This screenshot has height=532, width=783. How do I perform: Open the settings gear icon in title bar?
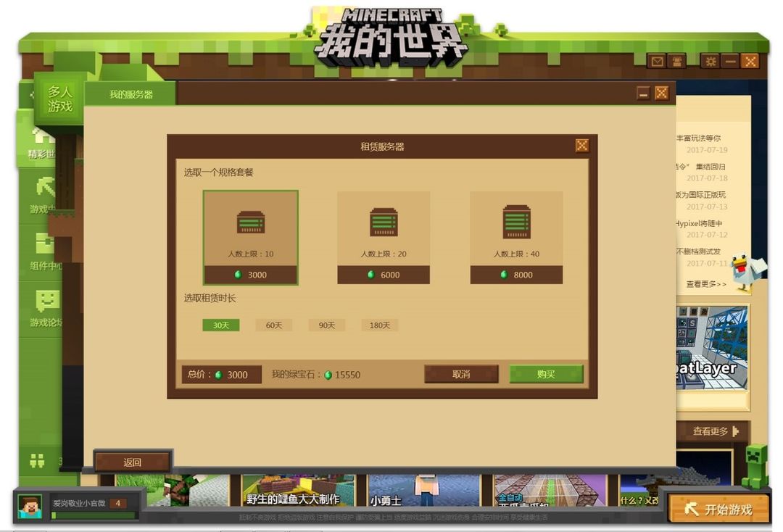pos(710,62)
